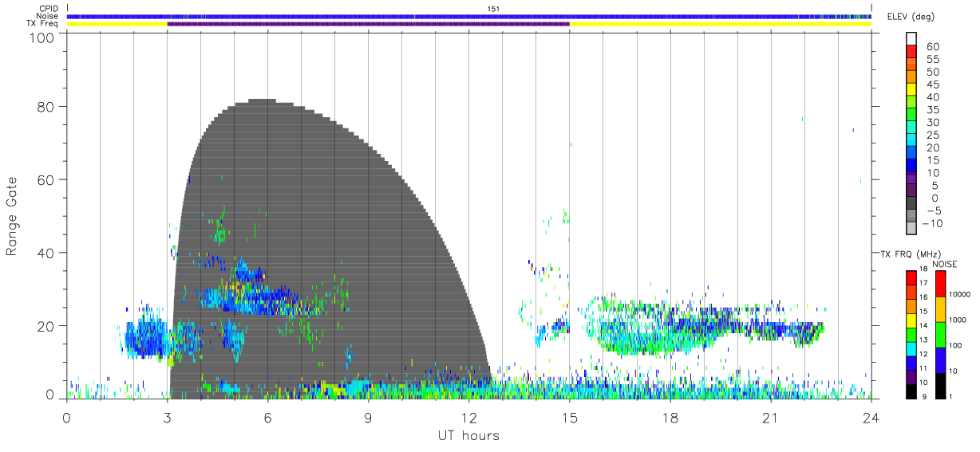The height and width of the screenshot is (452, 980).
Task: Click the 10000 label on NOISE scale
Action: pyautogui.click(x=962, y=294)
